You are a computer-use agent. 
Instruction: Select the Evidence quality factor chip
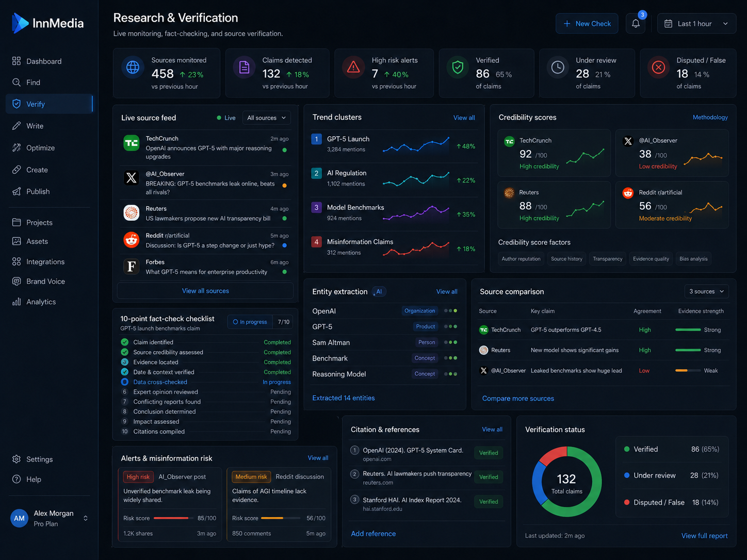point(651,259)
